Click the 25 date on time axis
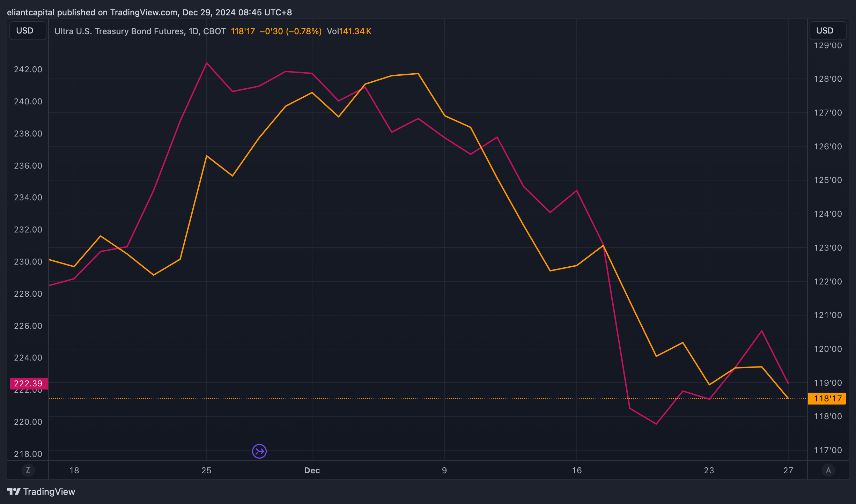 tap(206, 470)
